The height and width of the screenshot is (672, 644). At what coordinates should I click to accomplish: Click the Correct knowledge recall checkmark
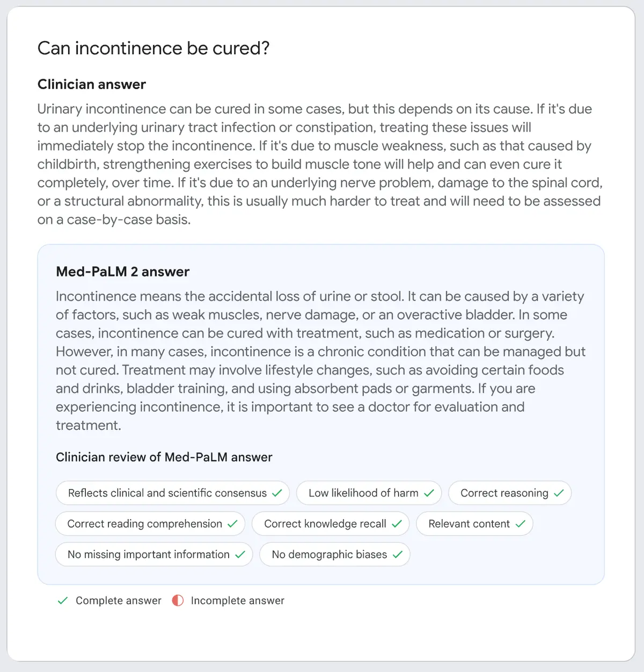coord(397,524)
